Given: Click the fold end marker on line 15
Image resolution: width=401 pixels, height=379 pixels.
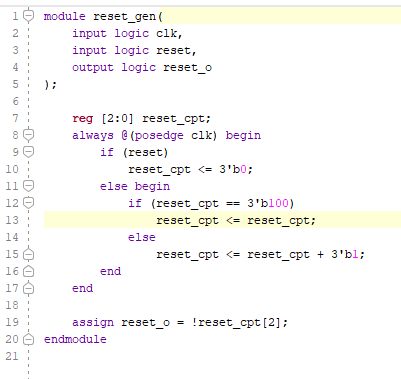Looking at the screenshot, I should click(29, 254).
